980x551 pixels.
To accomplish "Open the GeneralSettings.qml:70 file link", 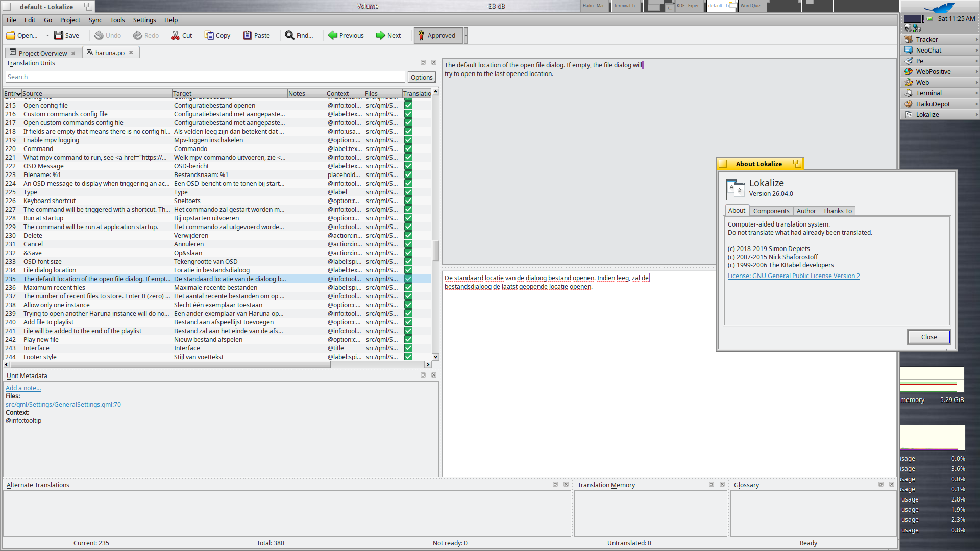I will pos(63,405).
